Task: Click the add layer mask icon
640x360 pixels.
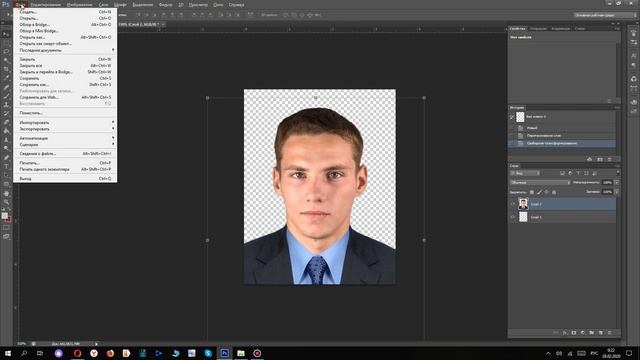Action: point(573,333)
